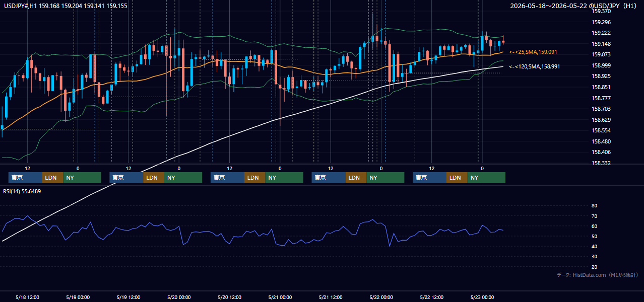Click the 5/18 12:00 time axis label

[x=27, y=297]
